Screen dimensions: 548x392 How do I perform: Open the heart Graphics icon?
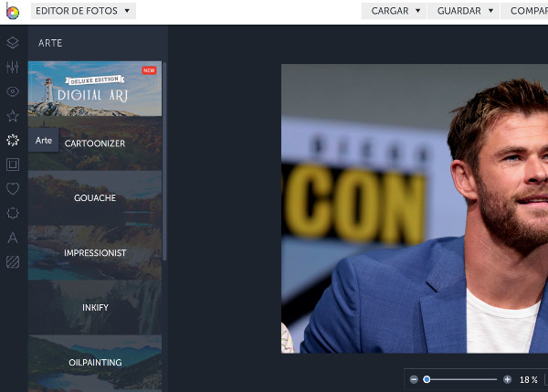(13, 189)
